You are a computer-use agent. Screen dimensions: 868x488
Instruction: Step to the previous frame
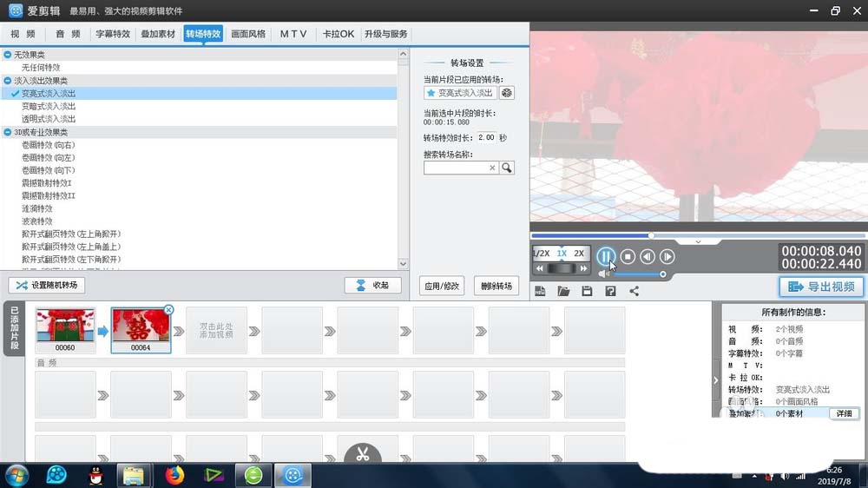(648, 256)
